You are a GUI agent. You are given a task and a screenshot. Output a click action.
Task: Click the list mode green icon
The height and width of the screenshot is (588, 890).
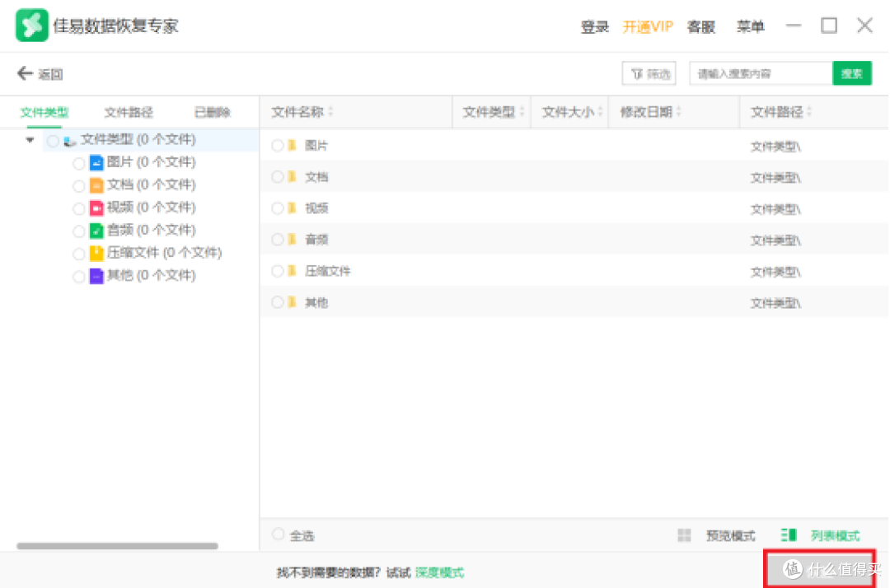tap(789, 535)
